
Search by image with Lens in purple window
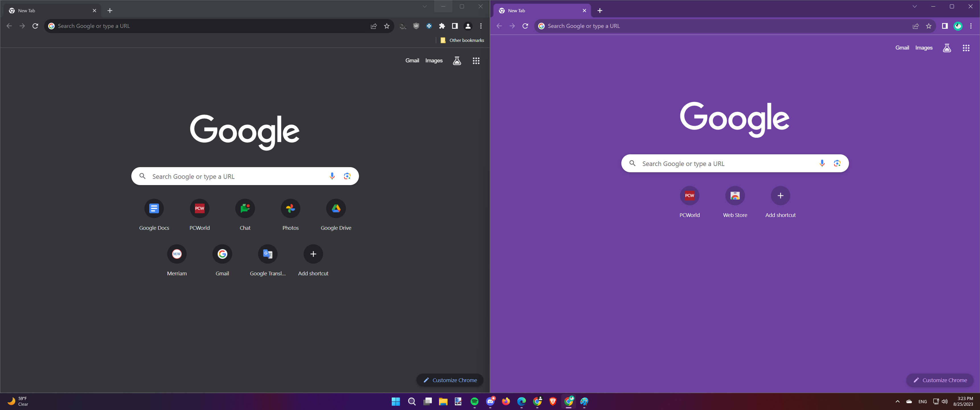837,163
